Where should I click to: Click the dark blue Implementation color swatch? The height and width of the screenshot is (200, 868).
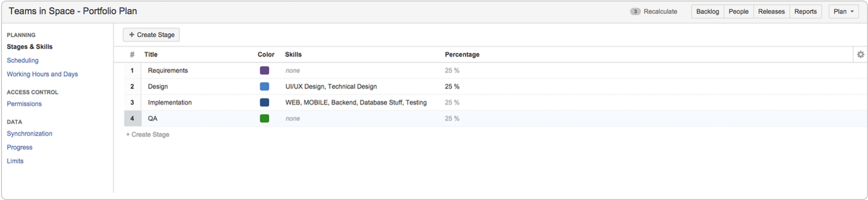(264, 102)
